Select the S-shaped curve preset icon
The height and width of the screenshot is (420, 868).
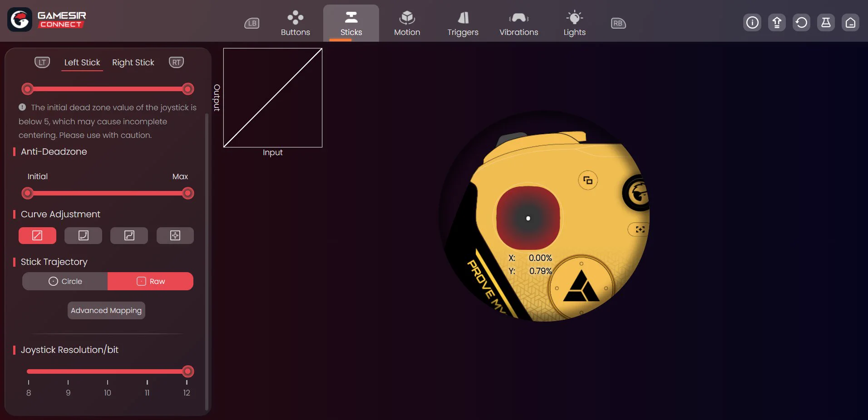[x=129, y=235]
